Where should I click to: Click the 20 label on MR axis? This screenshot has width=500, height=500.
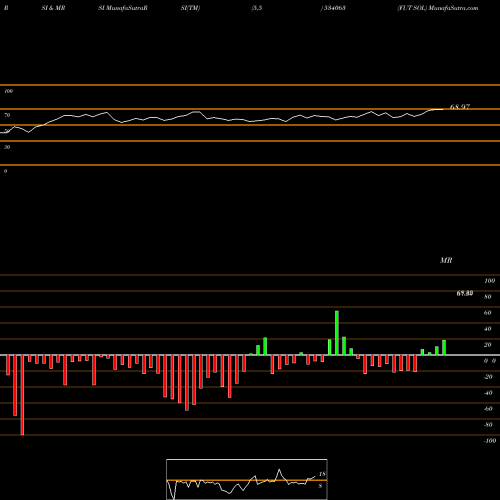pyautogui.click(x=487, y=345)
